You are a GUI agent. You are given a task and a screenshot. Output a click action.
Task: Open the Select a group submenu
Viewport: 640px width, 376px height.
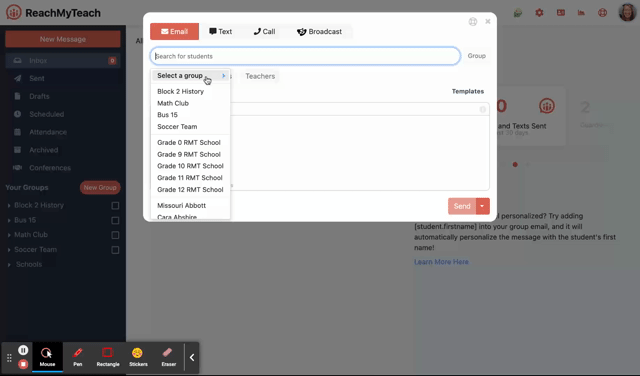click(191, 76)
